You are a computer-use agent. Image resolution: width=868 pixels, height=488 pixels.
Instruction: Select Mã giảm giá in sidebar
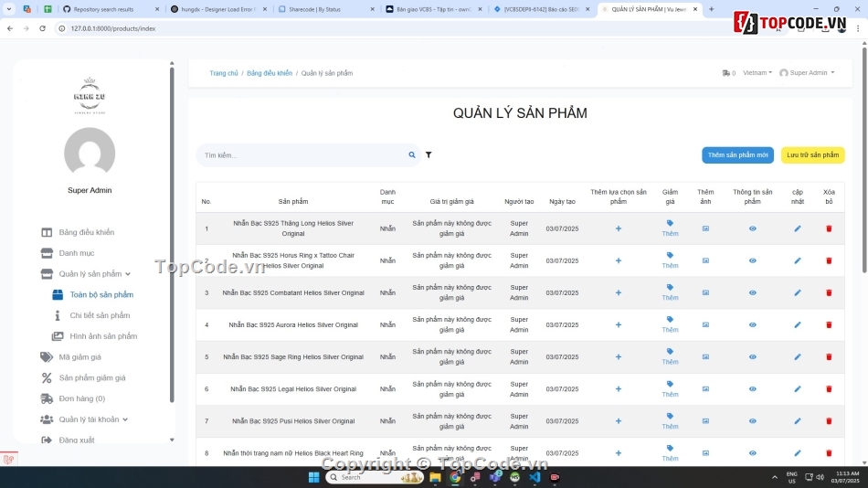pos(80,357)
